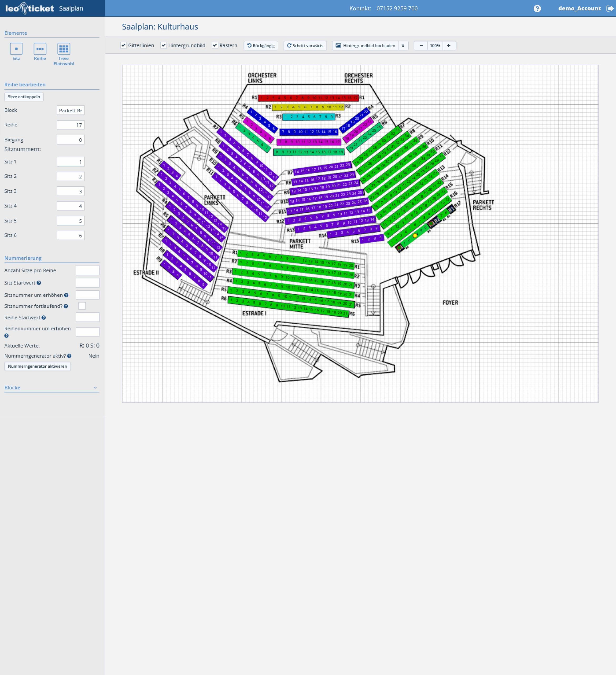This screenshot has width=616, height=675.
Task: Select the Reihe element icon
Action: pyautogui.click(x=40, y=49)
